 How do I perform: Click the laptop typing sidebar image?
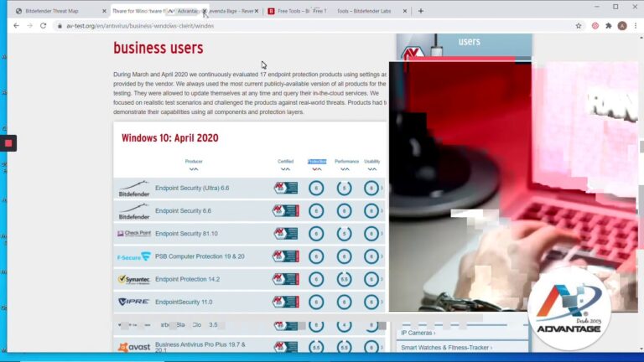[513, 187]
